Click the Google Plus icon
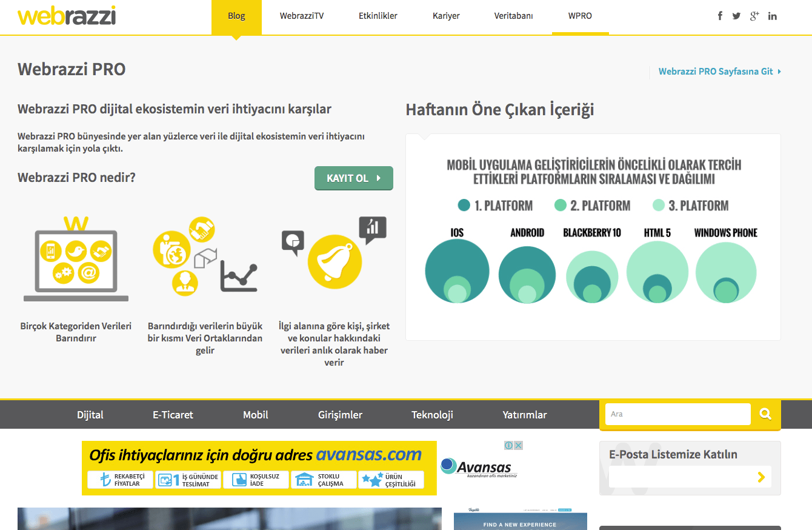Image resolution: width=812 pixels, height=530 pixels. (x=754, y=16)
